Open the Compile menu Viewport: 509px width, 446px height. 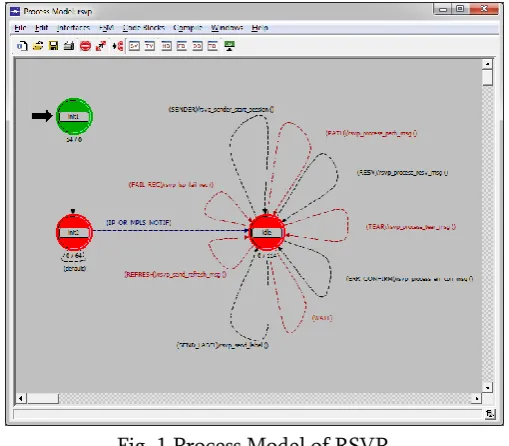point(188,28)
